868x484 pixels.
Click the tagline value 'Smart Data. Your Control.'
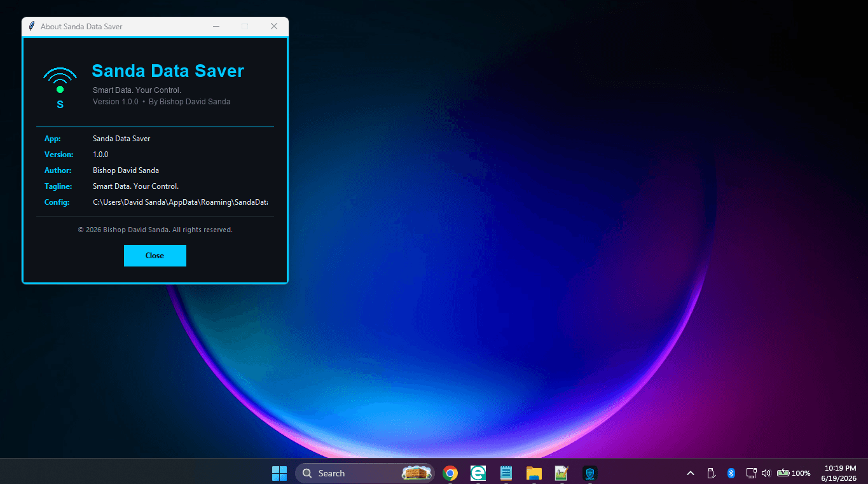point(136,186)
